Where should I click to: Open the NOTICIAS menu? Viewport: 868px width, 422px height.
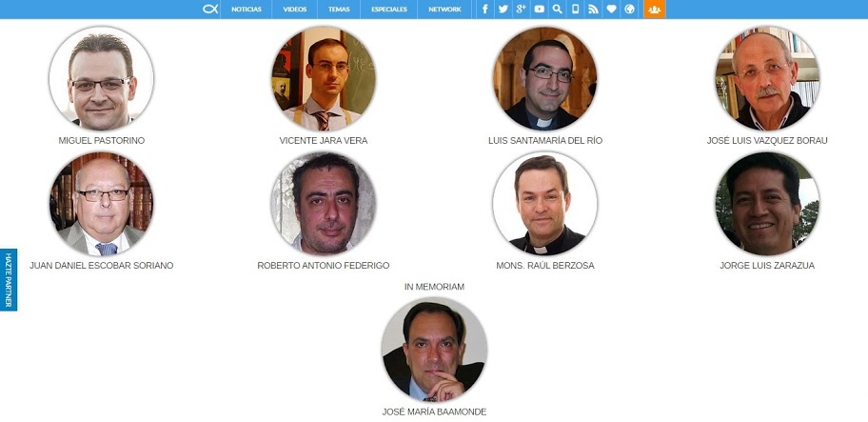247,10
